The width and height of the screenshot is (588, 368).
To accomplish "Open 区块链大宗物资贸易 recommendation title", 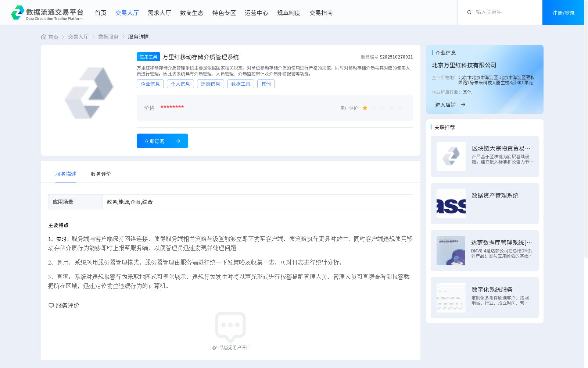I will coord(501,148).
